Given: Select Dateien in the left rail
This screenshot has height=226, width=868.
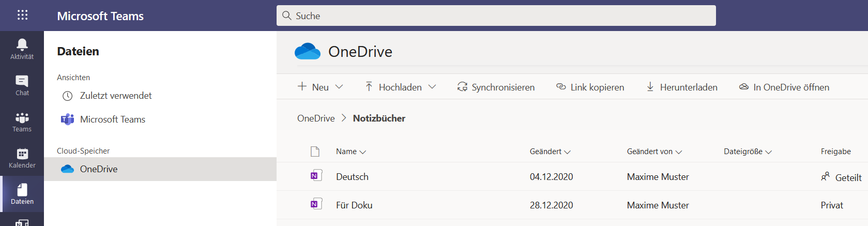Looking at the screenshot, I should coord(22,194).
